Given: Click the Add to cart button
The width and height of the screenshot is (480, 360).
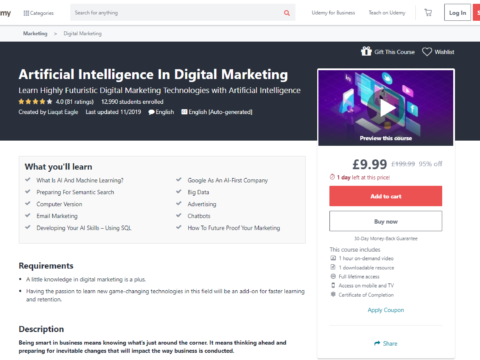Looking at the screenshot, I should point(386,196).
